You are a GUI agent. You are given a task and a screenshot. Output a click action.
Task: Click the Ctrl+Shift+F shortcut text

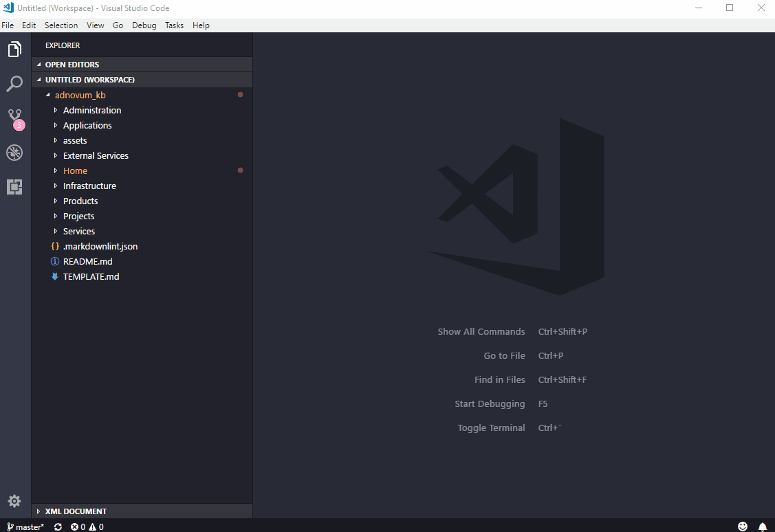tap(563, 380)
